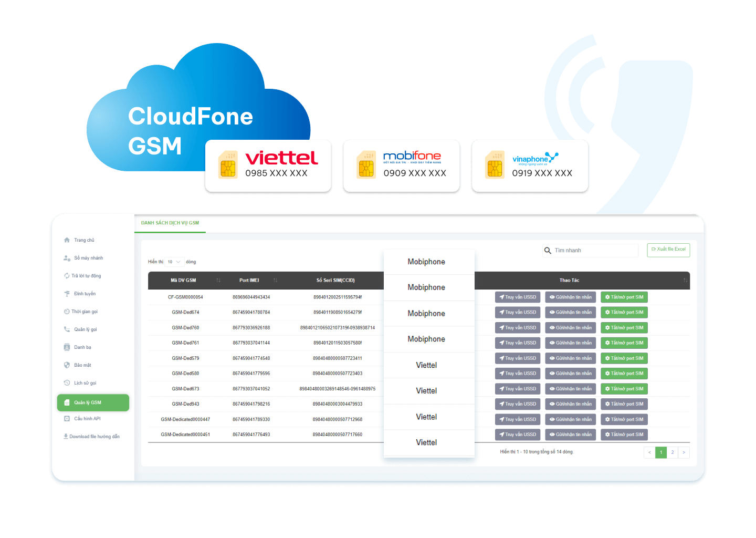The width and height of the screenshot is (756, 538).
Task: Click Xuất file Excel button
Action: 668,250
